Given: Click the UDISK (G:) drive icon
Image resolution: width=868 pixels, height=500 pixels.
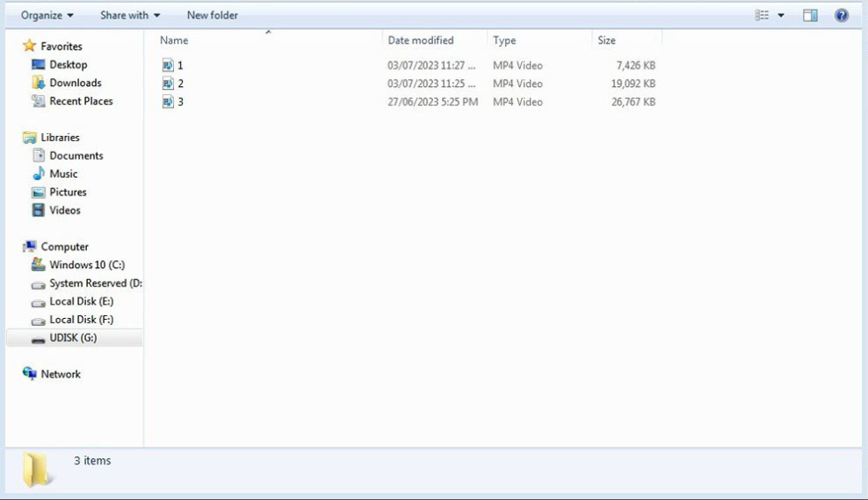Looking at the screenshot, I should (38, 339).
